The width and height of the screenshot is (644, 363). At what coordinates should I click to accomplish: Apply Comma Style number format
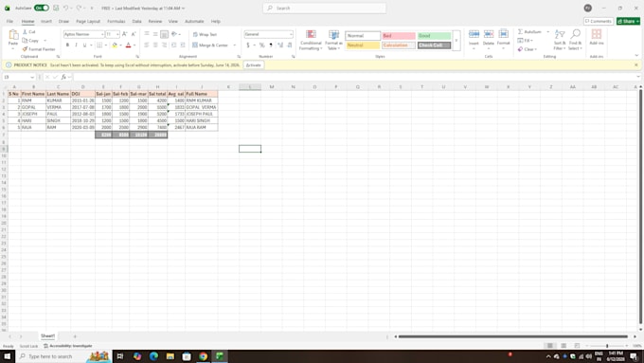tap(271, 45)
